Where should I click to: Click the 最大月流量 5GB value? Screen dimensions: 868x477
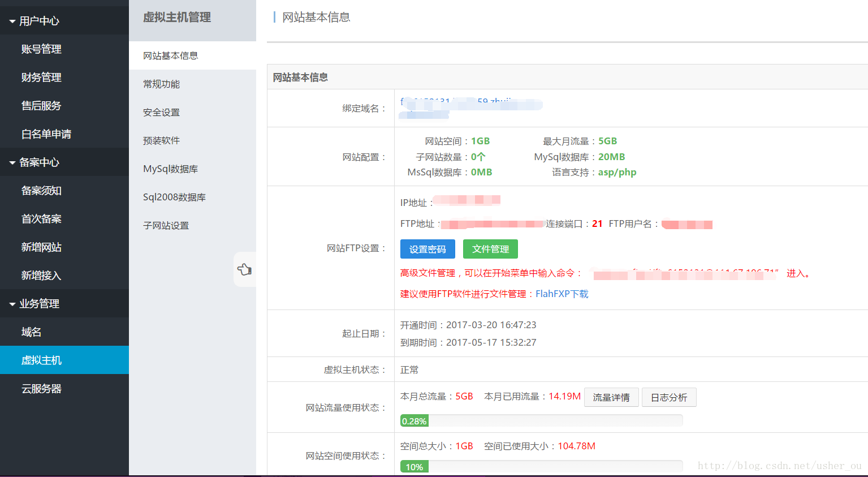[608, 141]
